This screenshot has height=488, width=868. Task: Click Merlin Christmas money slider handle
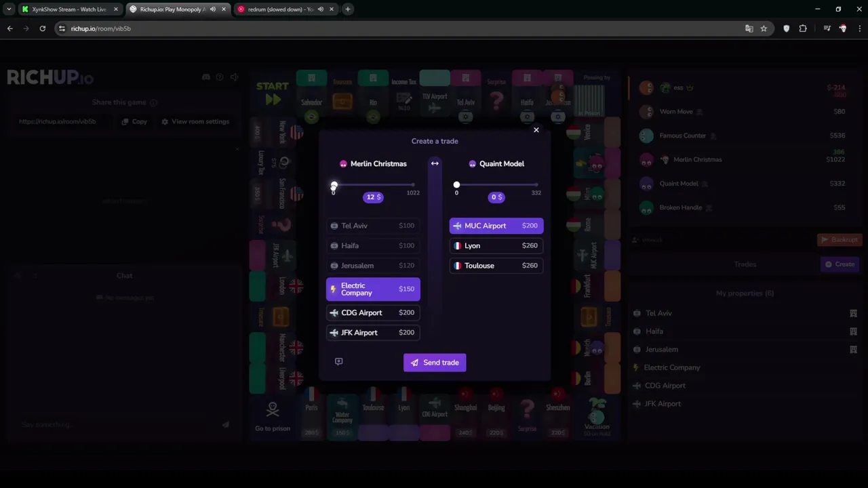[x=334, y=185]
